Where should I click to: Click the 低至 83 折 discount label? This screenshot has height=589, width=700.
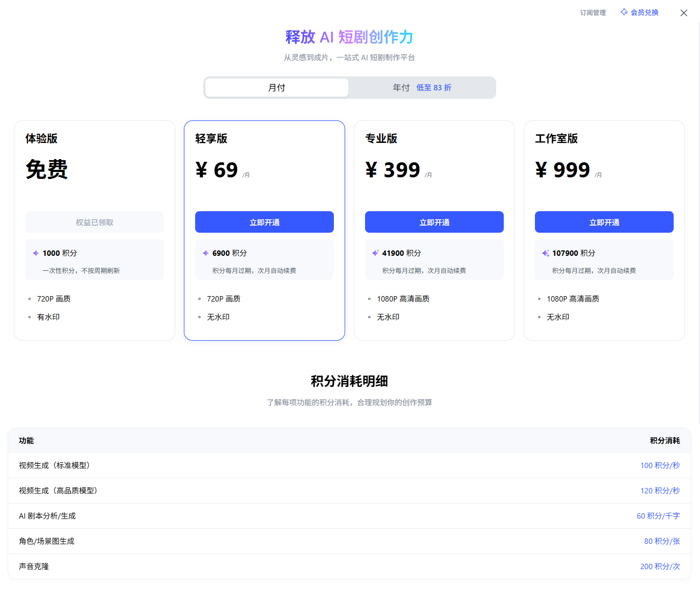tap(434, 88)
